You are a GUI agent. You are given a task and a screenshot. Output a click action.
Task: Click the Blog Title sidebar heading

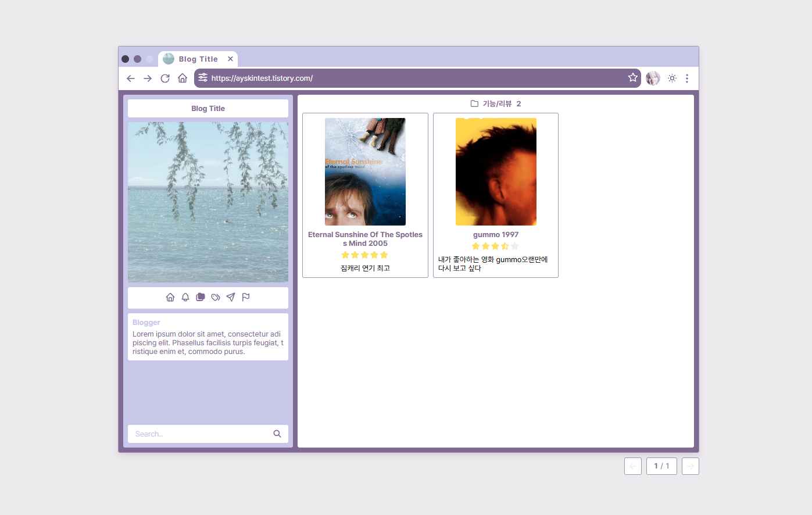point(208,109)
